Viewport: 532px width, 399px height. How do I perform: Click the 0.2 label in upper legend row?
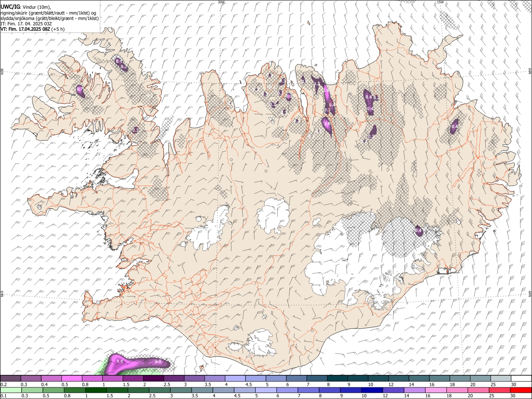click(x=4, y=384)
